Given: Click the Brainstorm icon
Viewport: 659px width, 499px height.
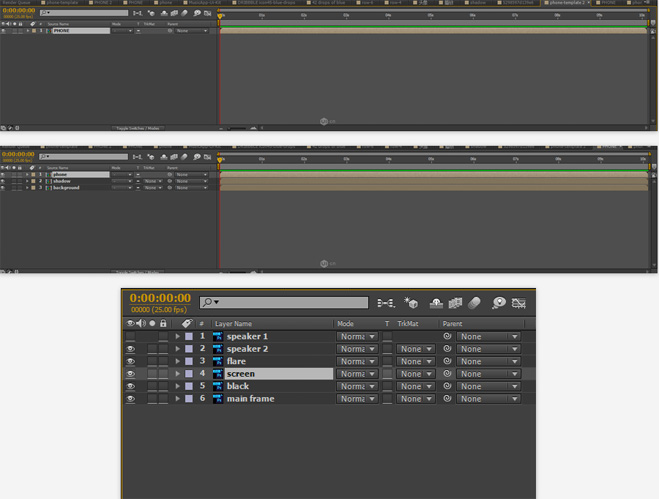Looking at the screenshot, I should tap(498, 302).
